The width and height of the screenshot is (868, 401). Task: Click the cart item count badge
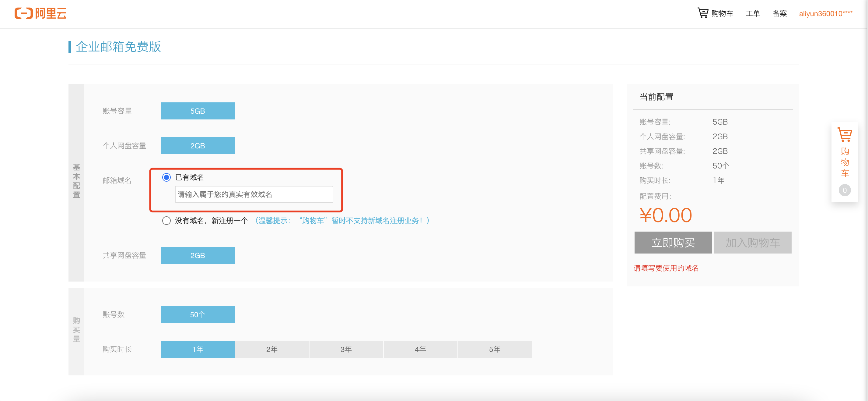844,190
